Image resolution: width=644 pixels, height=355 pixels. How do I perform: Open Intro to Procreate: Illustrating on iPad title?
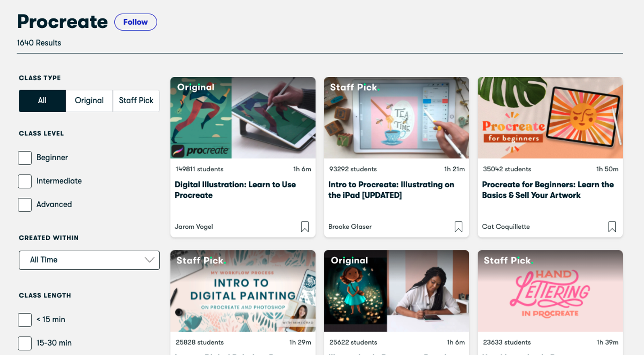click(x=391, y=190)
